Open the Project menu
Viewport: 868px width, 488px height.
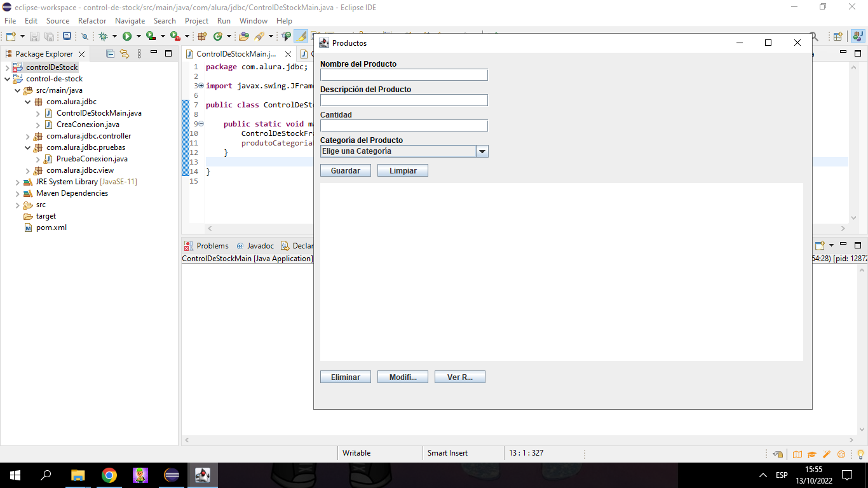click(196, 21)
